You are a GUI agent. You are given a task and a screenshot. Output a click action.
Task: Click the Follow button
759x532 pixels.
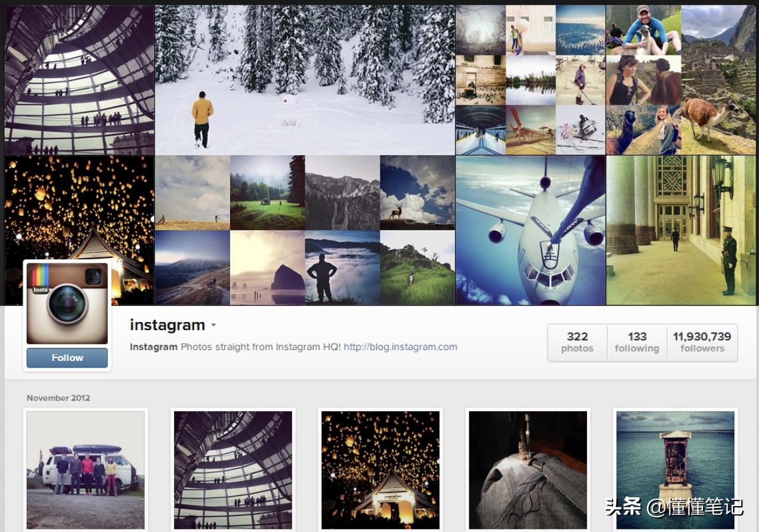(x=67, y=358)
